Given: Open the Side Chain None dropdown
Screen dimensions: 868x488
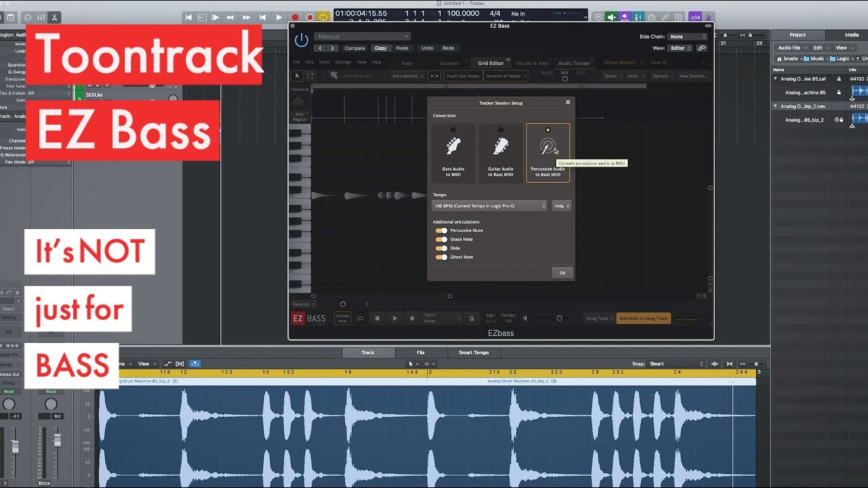Looking at the screenshot, I should pos(688,37).
